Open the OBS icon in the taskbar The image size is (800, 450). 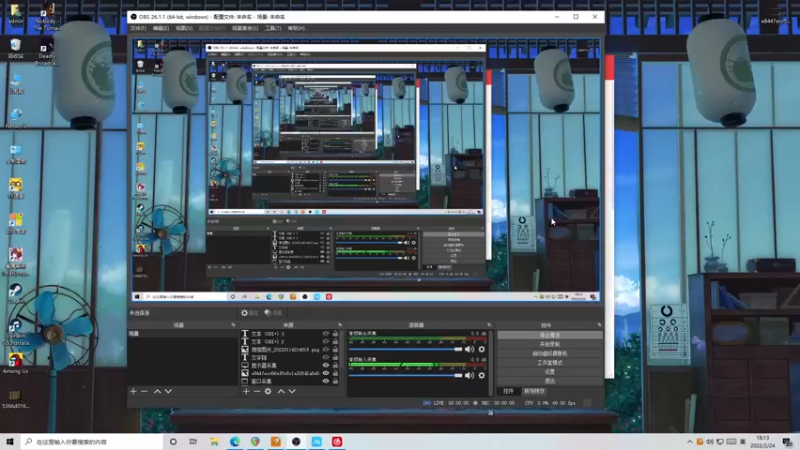coord(296,442)
